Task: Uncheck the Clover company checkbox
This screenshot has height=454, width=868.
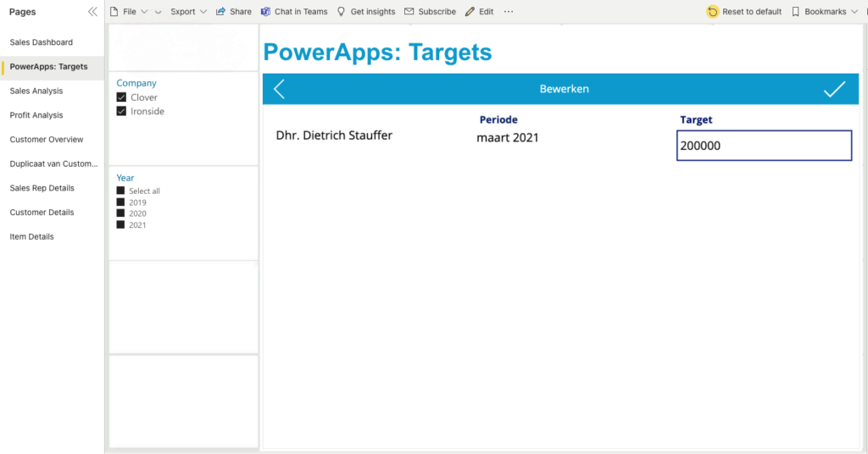Action: pos(121,97)
